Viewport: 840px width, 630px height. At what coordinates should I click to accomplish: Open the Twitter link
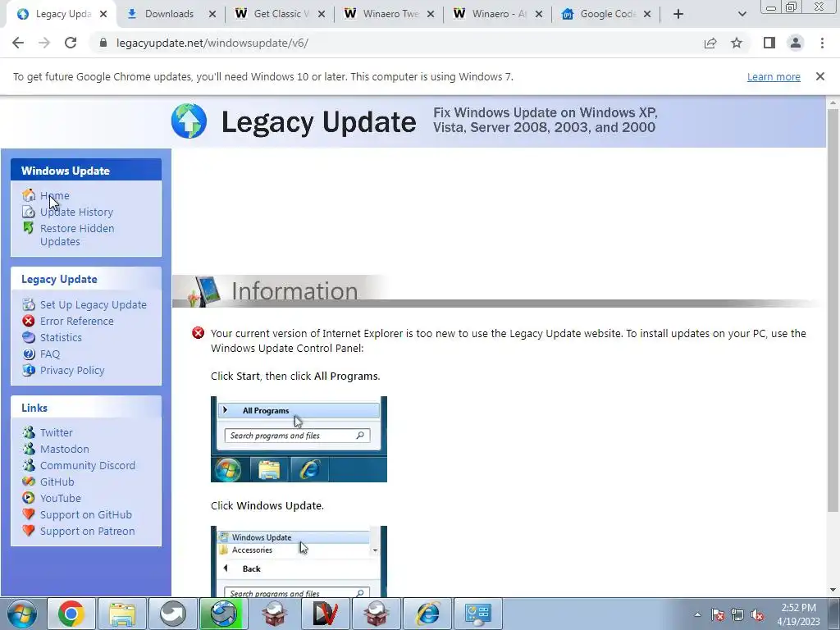(x=57, y=432)
